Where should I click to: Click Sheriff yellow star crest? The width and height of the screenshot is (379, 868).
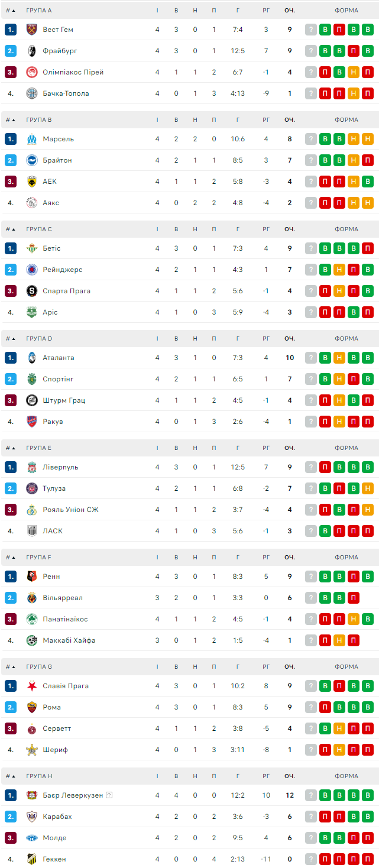pyautogui.click(x=32, y=750)
